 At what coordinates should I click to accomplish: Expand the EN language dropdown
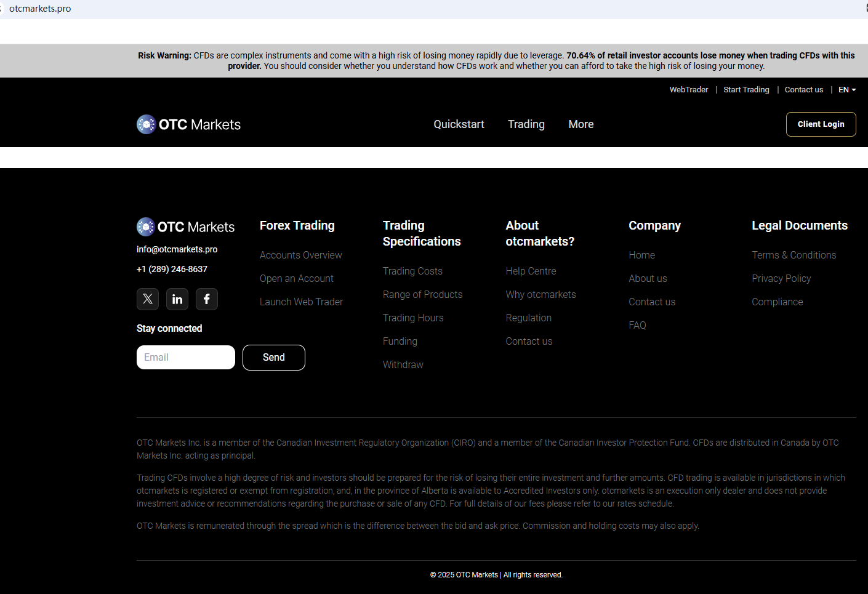[x=847, y=90]
